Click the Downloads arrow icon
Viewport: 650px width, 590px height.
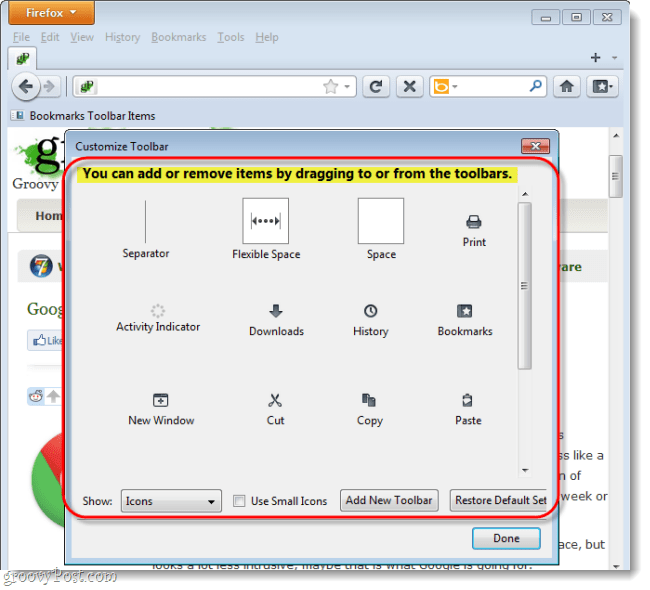(x=276, y=311)
